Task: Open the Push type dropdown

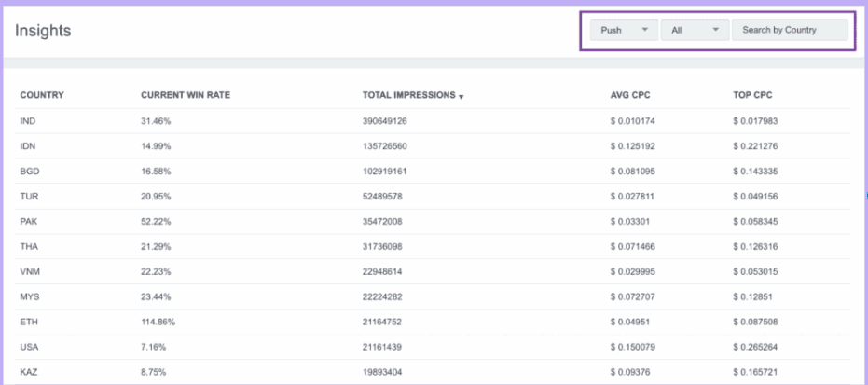Action: point(624,30)
